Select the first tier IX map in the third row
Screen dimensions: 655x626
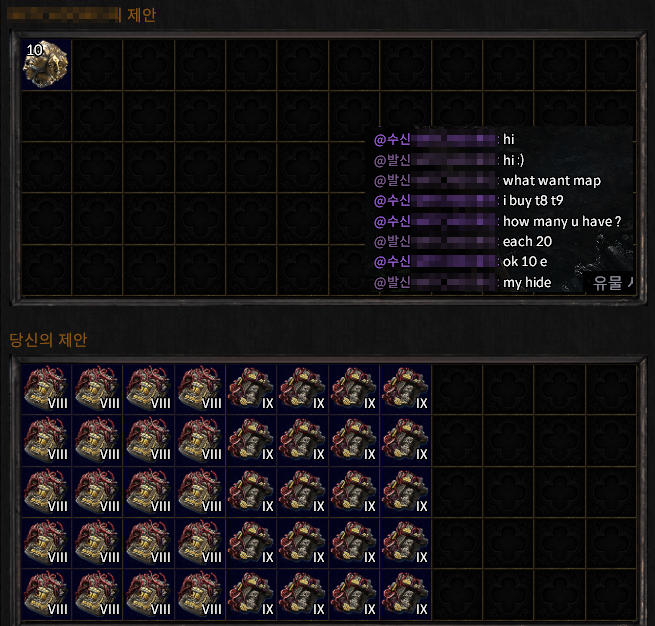click(x=251, y=492)
